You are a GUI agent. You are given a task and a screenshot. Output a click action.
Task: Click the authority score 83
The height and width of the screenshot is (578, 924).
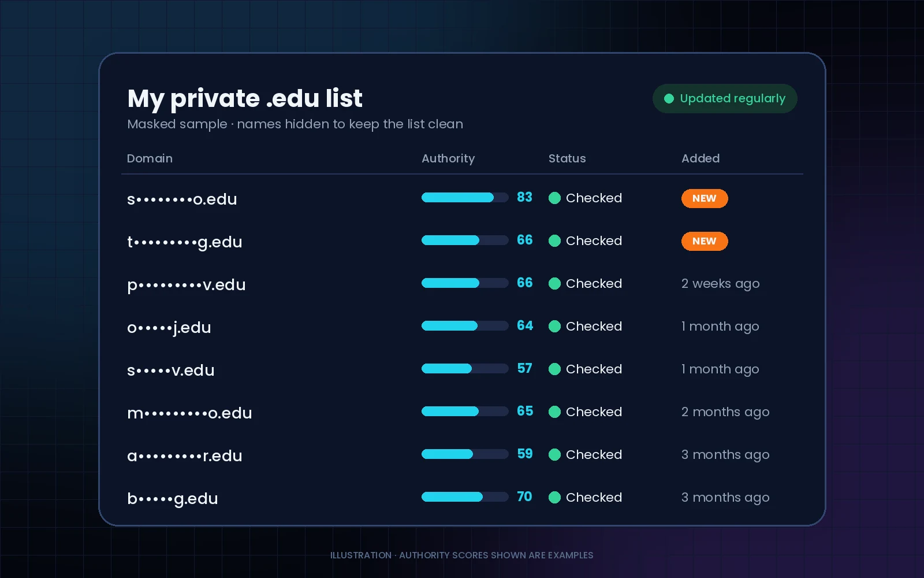tap(524, 198)
